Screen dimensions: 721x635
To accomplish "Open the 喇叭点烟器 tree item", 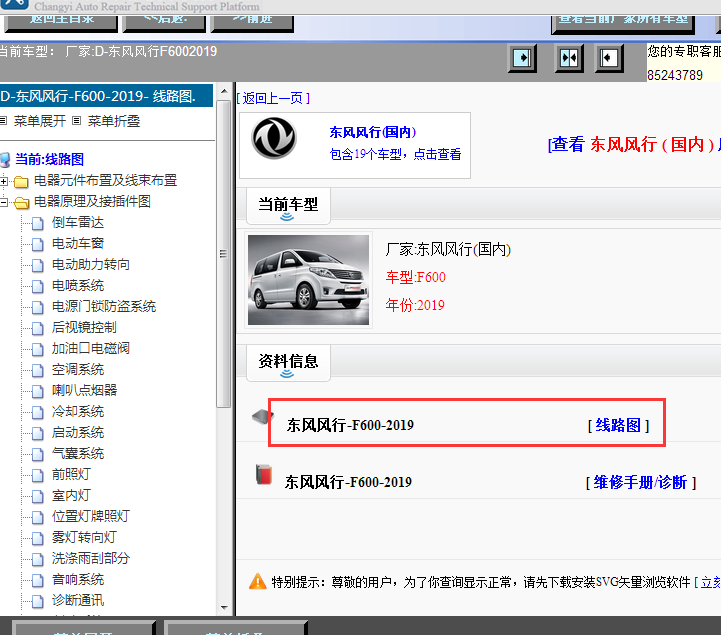I will [85, 390].
